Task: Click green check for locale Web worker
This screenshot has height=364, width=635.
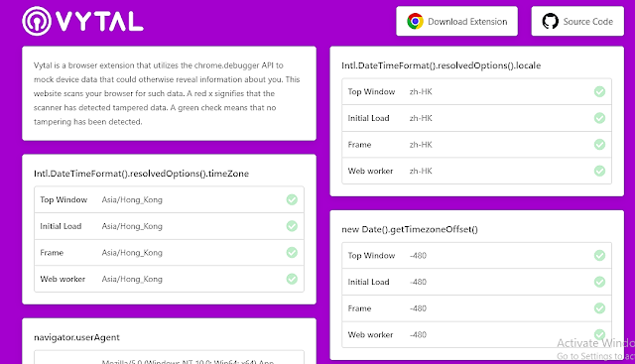Action: 599,171
